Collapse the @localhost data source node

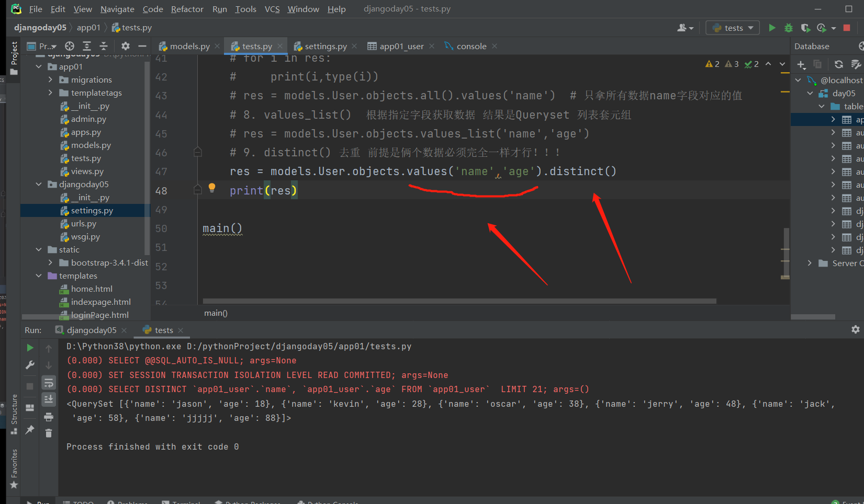click(x=798, y=80)
